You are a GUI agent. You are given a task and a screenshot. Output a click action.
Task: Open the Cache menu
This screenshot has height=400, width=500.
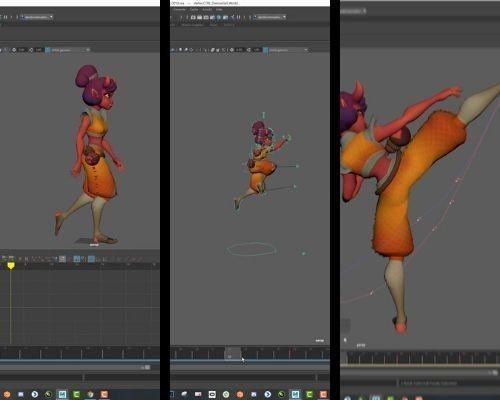[x=194, y=9]
